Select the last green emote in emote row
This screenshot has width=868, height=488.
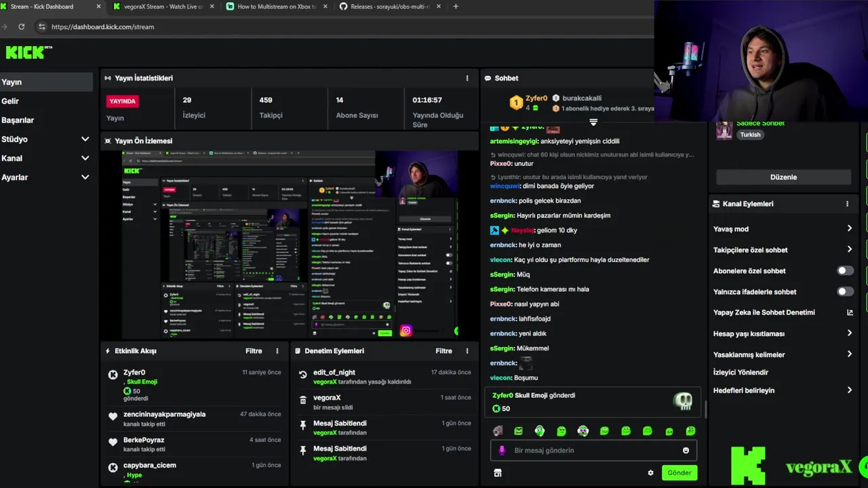pos(690,431)
